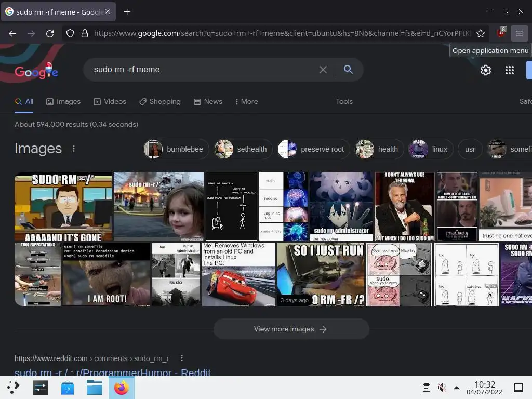Viewport: 532px width, 399px height.
Task: Open the taskbar clock showing 10:32
Action: (x=484, y=388)
